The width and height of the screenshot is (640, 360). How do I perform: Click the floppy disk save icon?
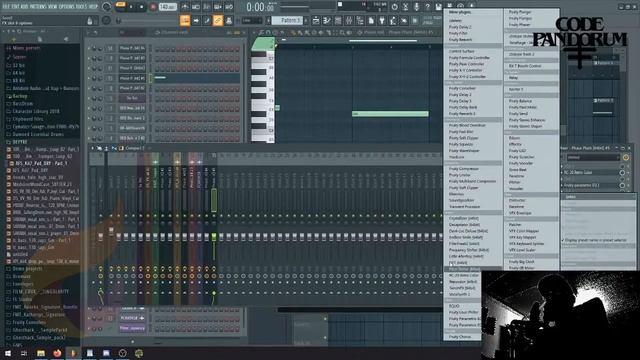438,7
